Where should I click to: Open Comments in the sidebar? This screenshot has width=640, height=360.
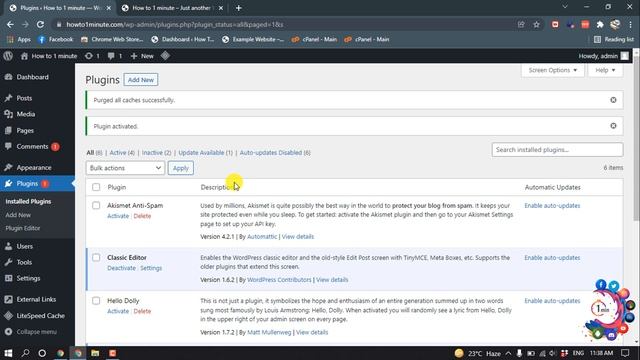tap(32, 147)
